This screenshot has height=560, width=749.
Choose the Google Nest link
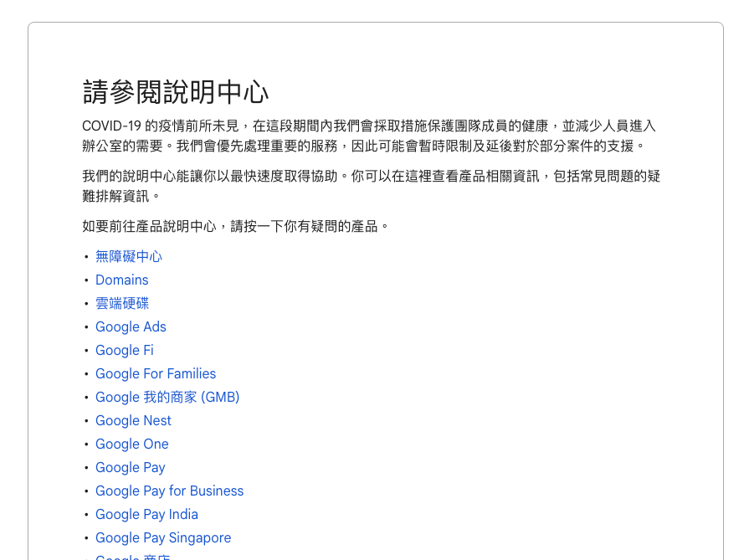133,420
